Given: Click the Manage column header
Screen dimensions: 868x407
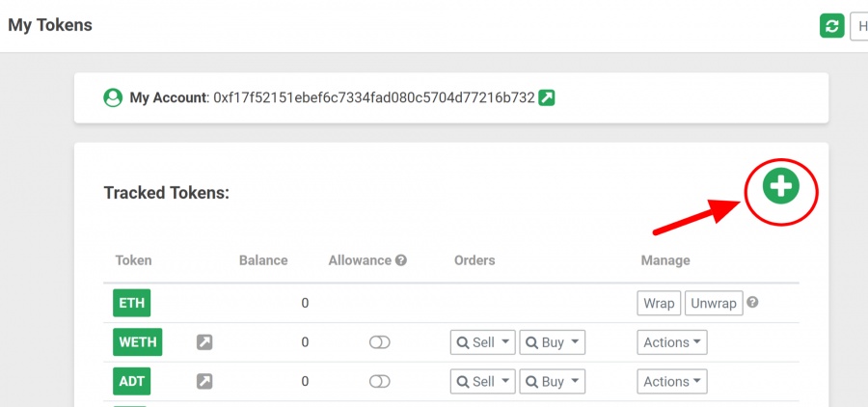Looking at the screenshot, I should 665,260.
